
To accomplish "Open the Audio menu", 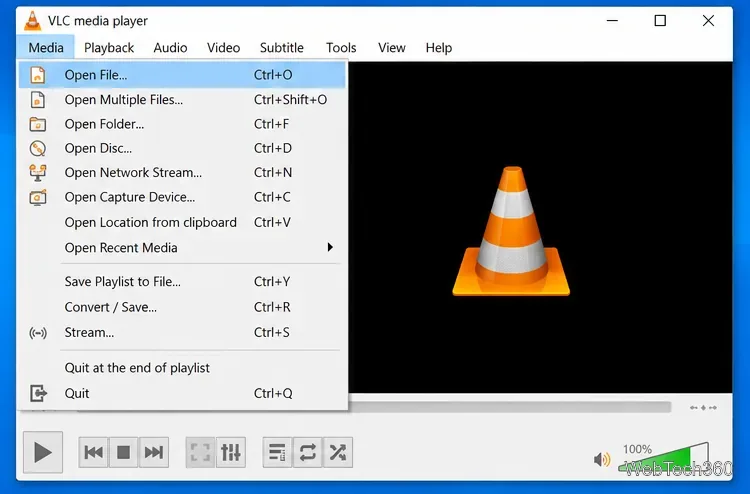I will [170, 48].
